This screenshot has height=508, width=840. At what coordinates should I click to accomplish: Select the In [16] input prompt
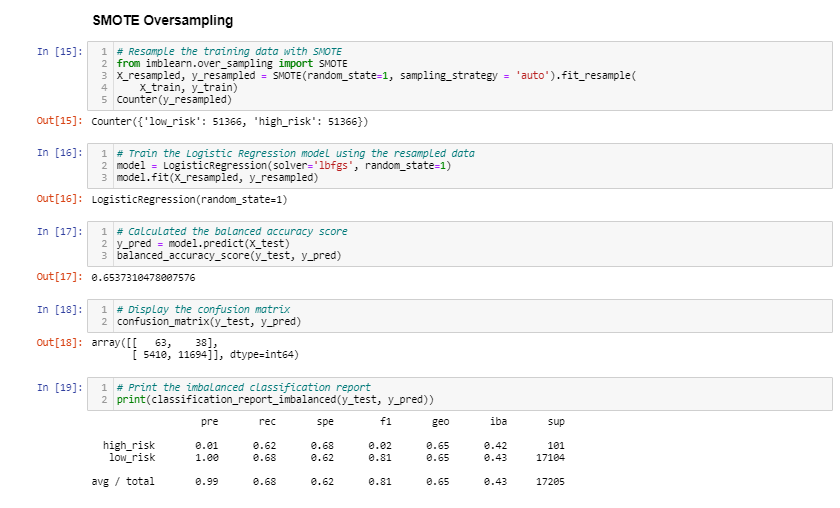(59, 153)
